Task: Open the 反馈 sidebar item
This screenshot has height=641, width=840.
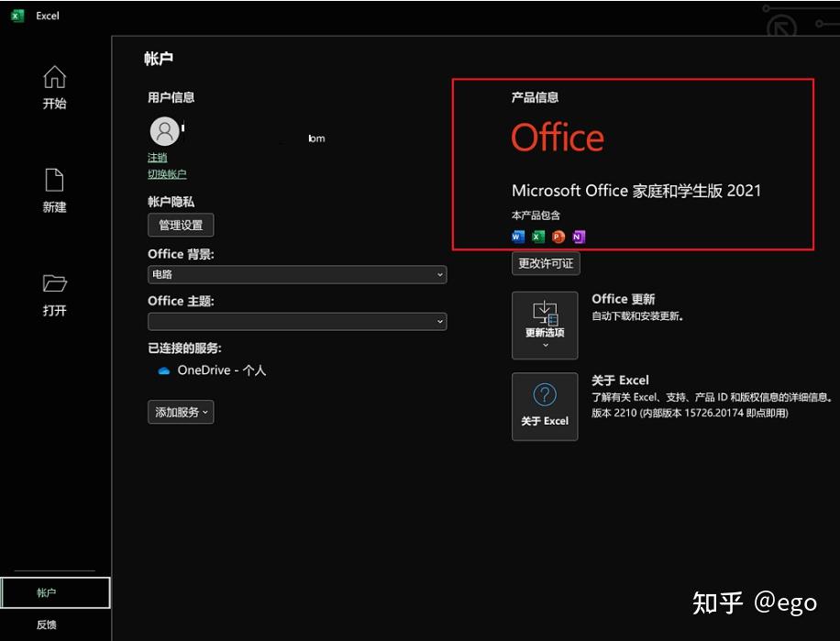Action: (46, 624)
